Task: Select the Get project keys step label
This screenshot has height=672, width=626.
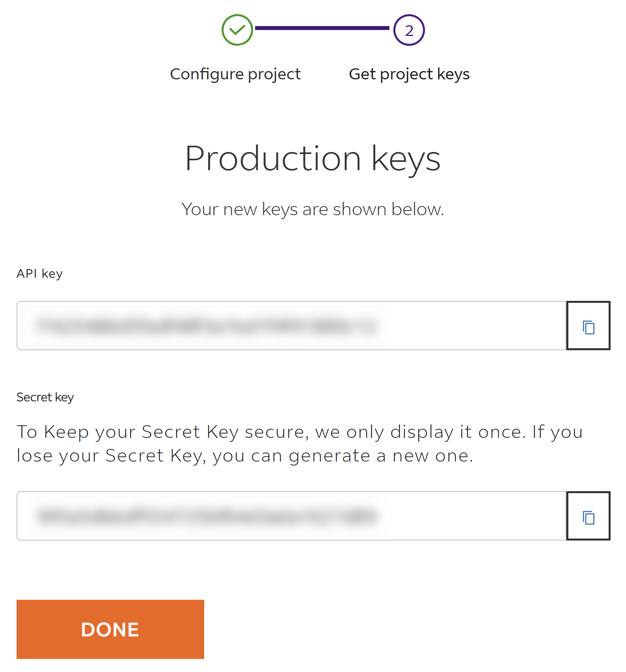Action: (x=409, y=75)
